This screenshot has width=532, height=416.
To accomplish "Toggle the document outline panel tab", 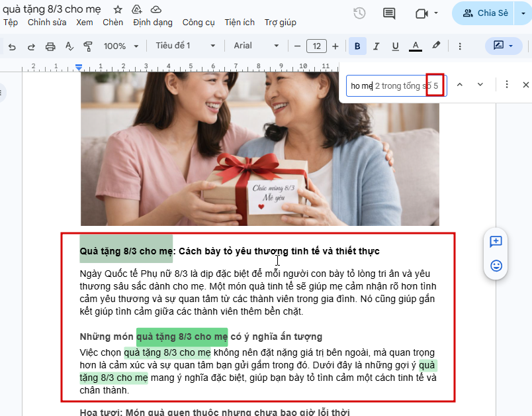I will tap(2, 93).
